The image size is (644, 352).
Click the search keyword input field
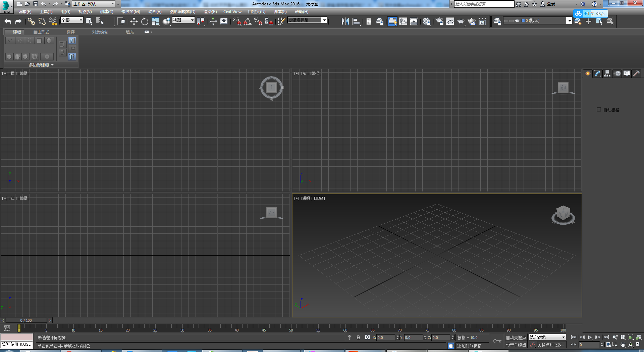pyautogui.click(x=484, y=4)
